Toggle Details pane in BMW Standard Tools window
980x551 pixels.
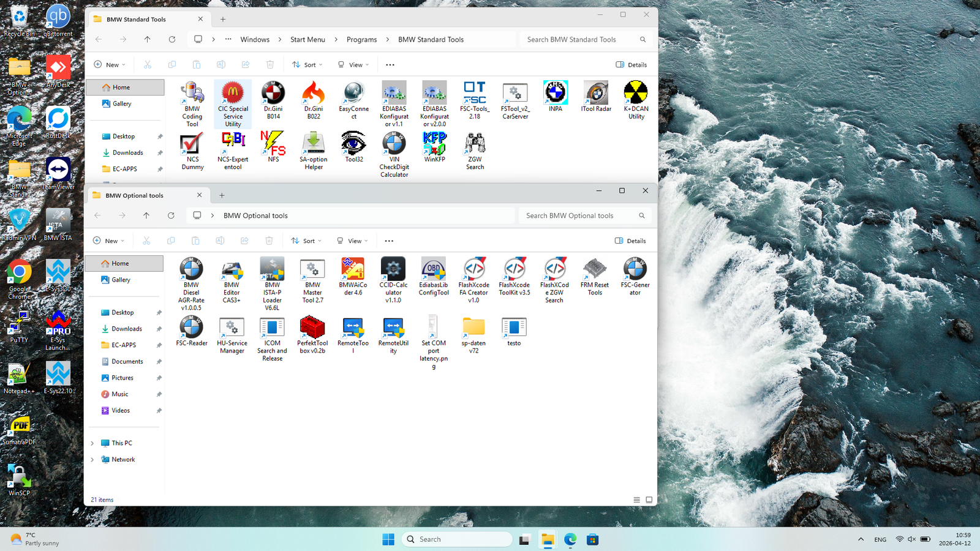pyautogui.click(x=631, y=65)
